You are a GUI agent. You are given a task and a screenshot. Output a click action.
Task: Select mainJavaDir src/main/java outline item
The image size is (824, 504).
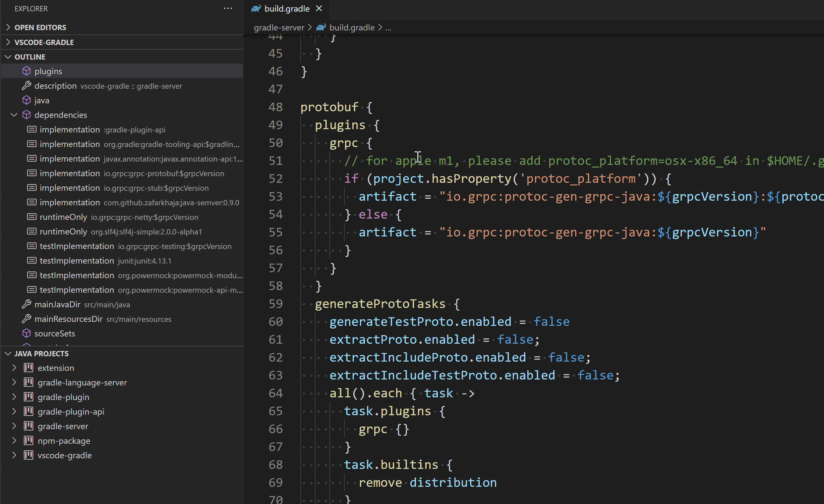pos(122,304)
